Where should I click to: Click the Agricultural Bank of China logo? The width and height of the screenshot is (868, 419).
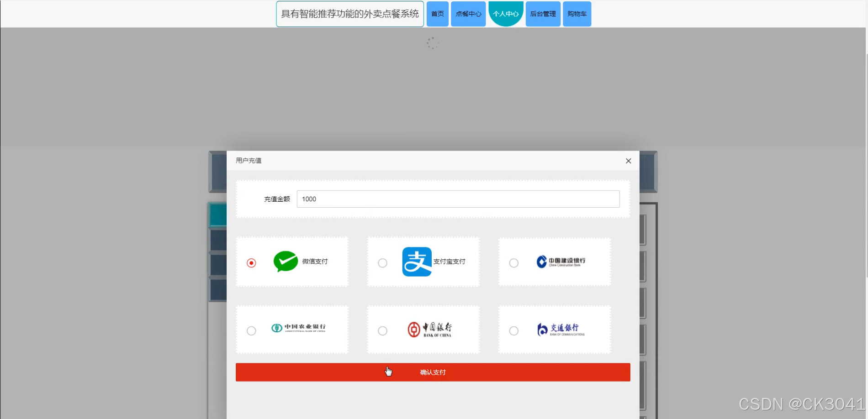(x=298, y=328)
